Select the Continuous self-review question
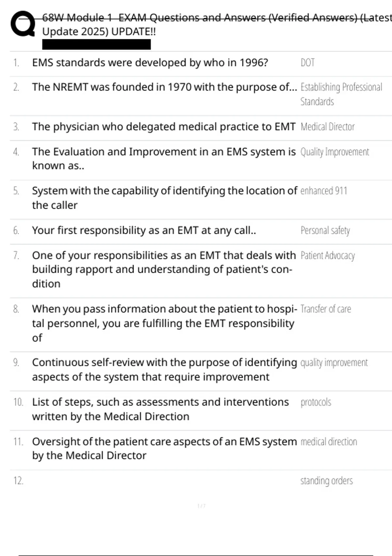Viewport: 392px width, 556px height. [164, 370]
